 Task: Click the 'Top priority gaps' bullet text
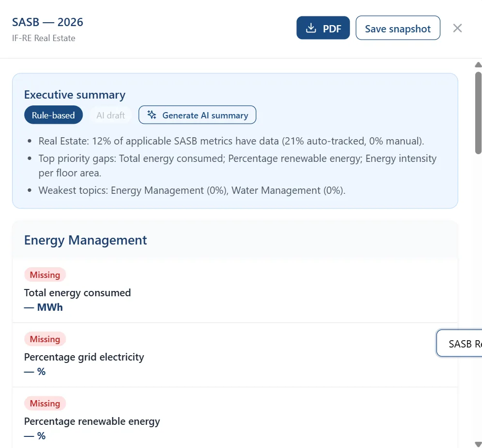pyautogui.click(x=237, y=166)
